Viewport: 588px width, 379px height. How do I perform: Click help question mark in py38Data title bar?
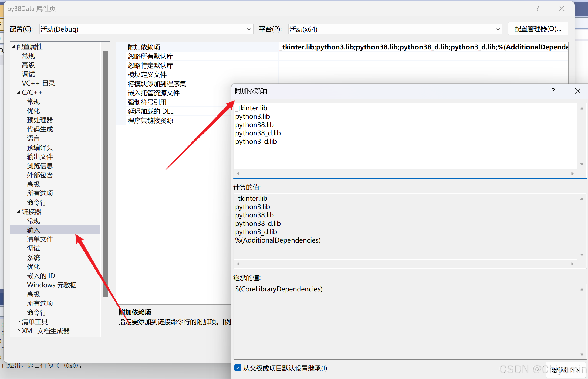(x=537, y=9)
